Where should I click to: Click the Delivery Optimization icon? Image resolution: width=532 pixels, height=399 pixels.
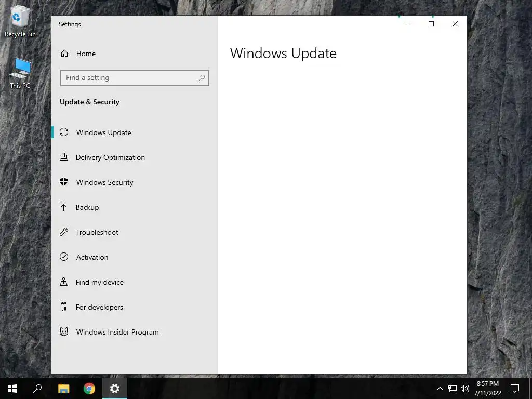coord(64,157)
